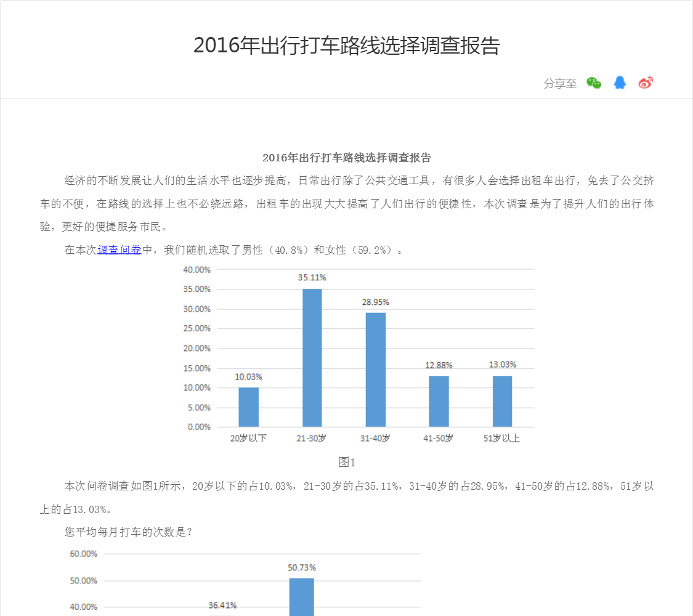Click the 41-50岁 chart bar
Screen dimensions: 693x616
point(439,401)
